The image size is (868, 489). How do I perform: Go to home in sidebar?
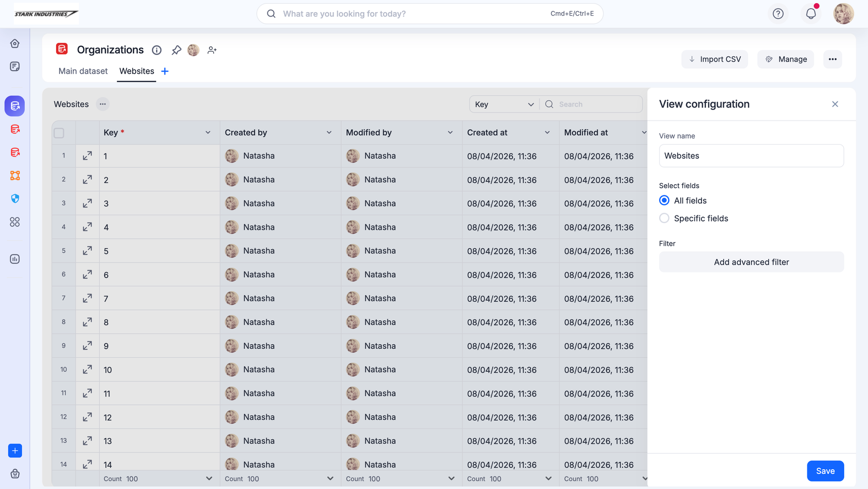(x=15, y=43)
